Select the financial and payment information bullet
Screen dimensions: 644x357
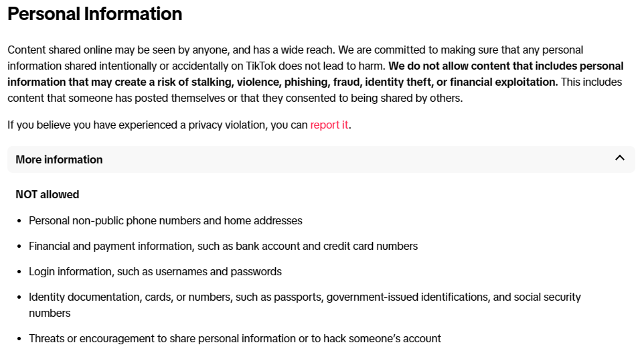click(223, 246)
